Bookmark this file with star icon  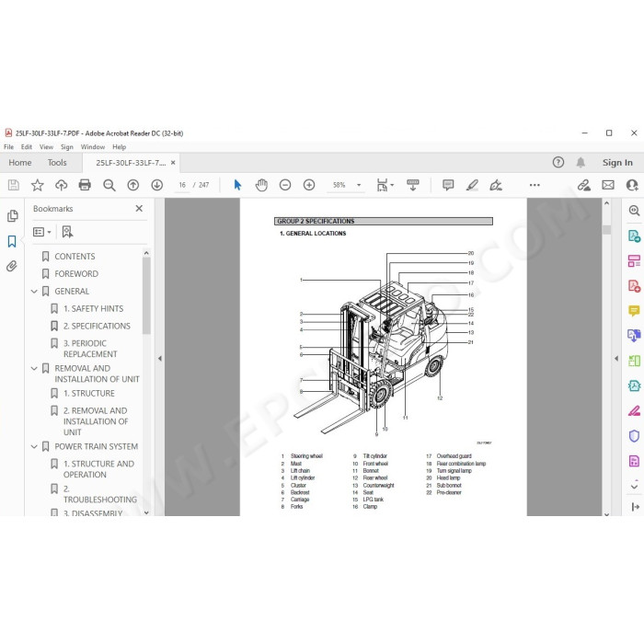tap(38, 185)
